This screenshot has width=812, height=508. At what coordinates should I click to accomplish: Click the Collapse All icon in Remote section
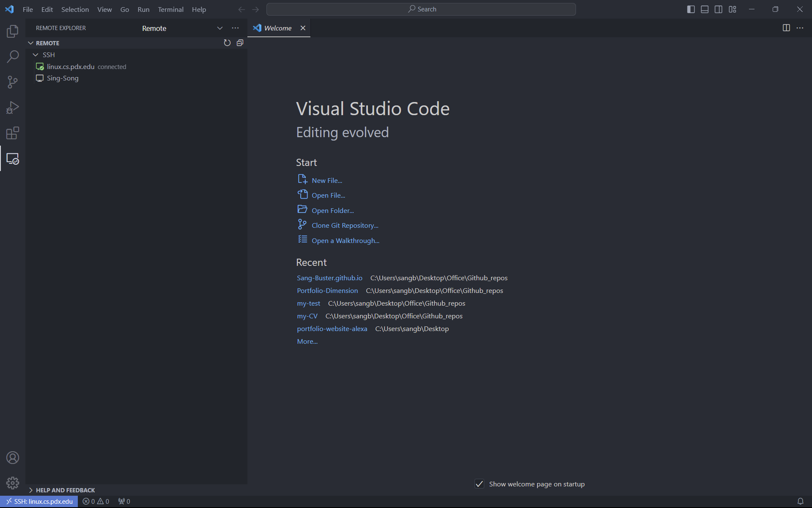point(240,43)
